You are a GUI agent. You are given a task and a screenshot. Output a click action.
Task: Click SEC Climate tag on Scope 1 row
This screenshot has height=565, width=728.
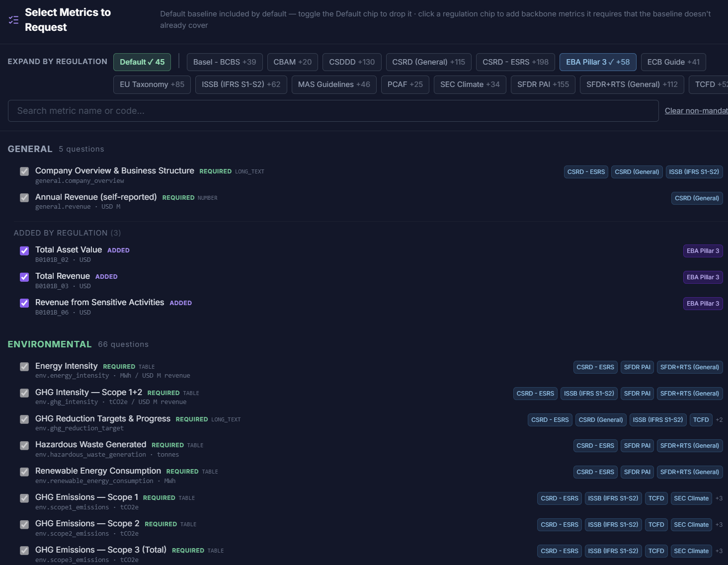[x=691, y=498]
